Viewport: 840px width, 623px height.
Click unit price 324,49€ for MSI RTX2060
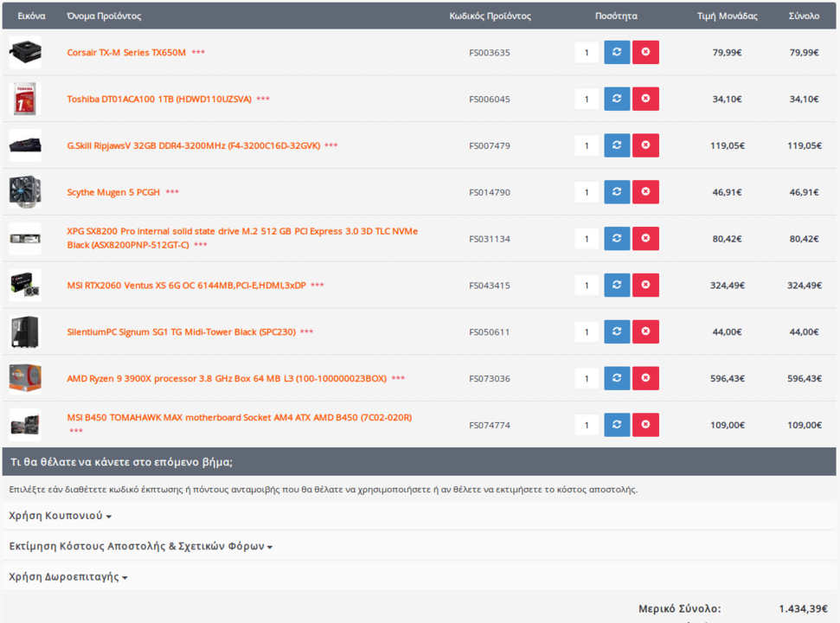click(x=727, y=286)
